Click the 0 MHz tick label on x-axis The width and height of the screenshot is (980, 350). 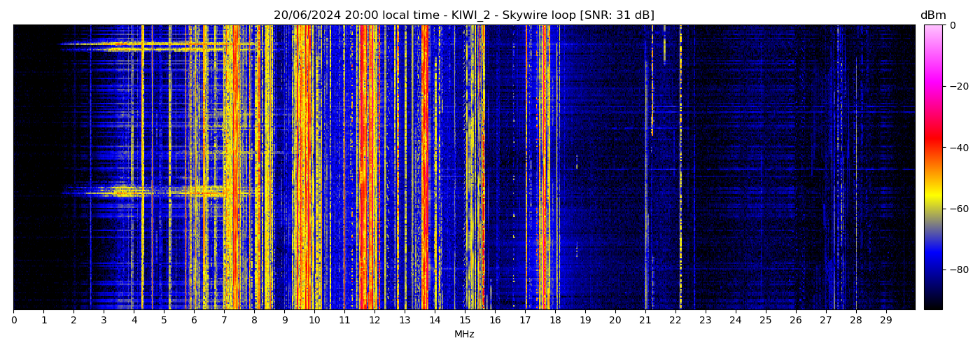pos(13,321)
